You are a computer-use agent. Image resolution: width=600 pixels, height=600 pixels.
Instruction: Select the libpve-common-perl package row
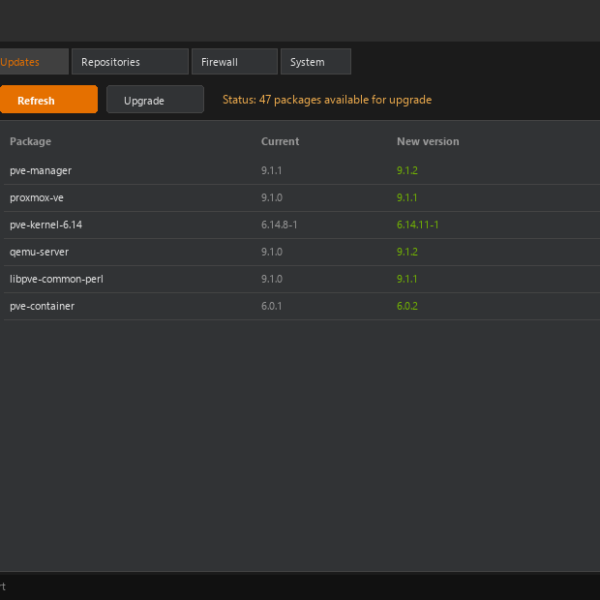click(302, 279)
